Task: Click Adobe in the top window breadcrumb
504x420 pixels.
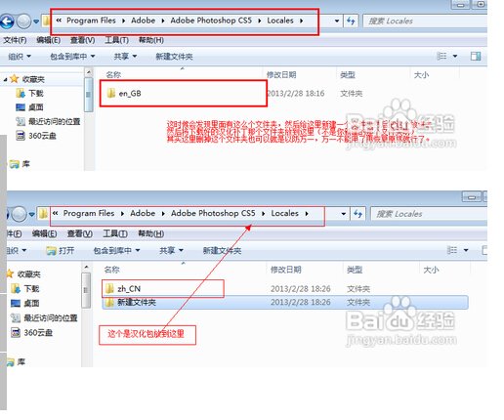Action: pyautogui.click(x=143, y=21)
